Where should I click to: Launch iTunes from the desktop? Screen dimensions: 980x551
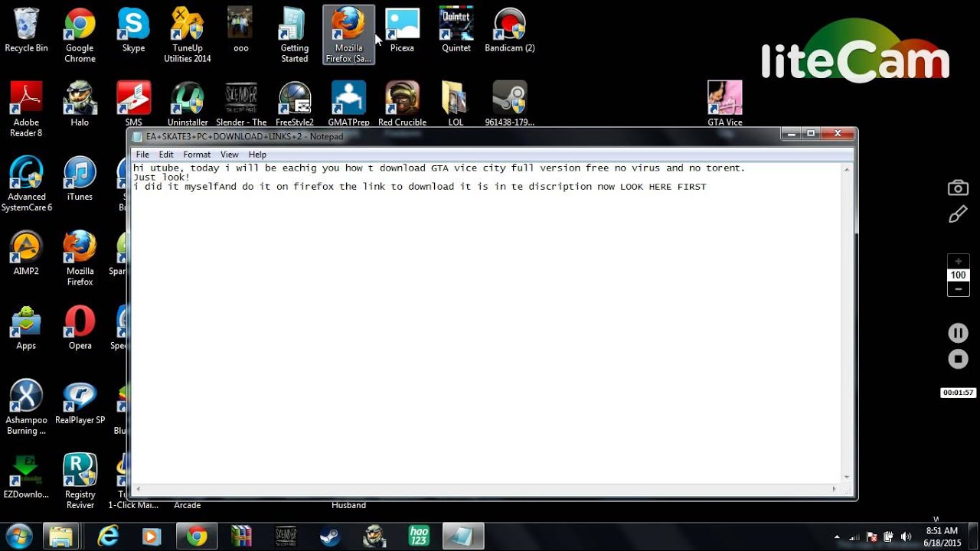(80, 179)
